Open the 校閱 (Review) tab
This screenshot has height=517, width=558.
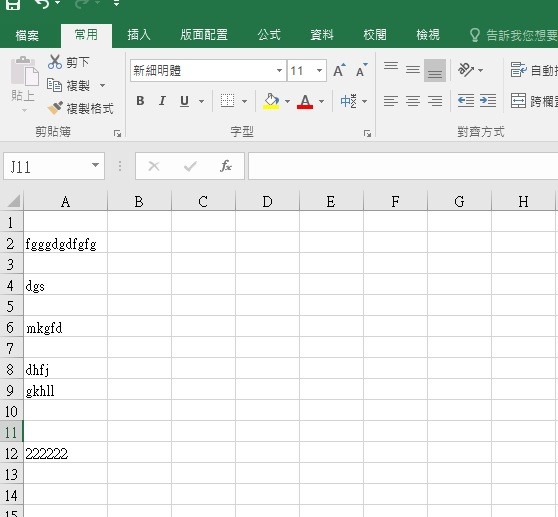pos(375,35)
